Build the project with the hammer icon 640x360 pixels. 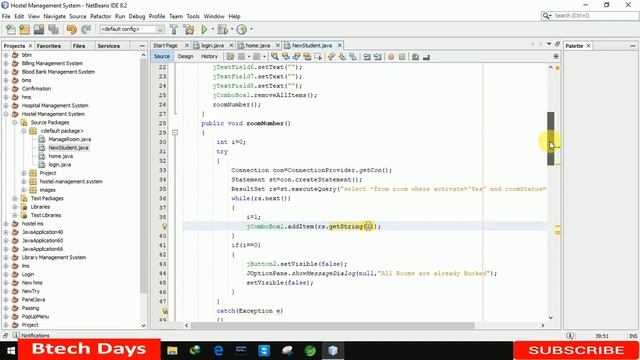click(x=174, y=29)
